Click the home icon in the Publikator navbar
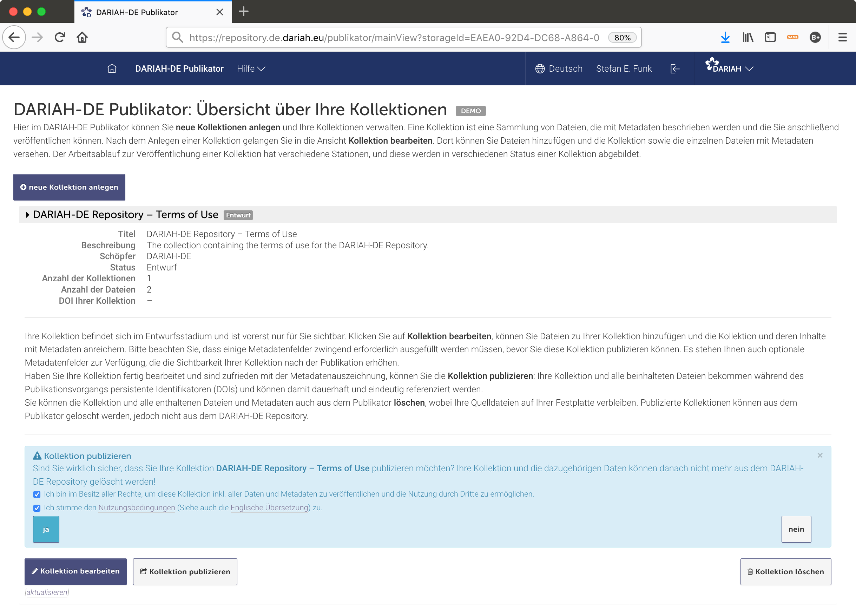856x616 pixels. 112,68
